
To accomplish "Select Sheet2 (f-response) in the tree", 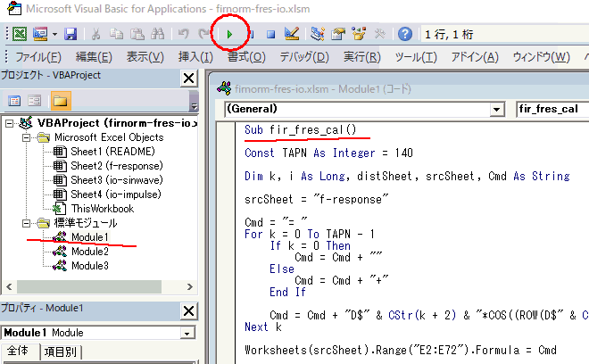I will pos(117,166).
